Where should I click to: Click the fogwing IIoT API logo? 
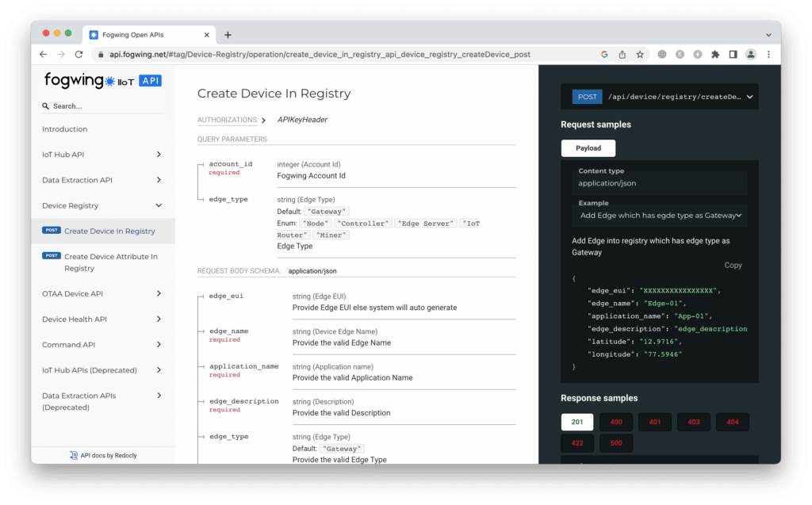pyautogui.click(x=103, y=80)
